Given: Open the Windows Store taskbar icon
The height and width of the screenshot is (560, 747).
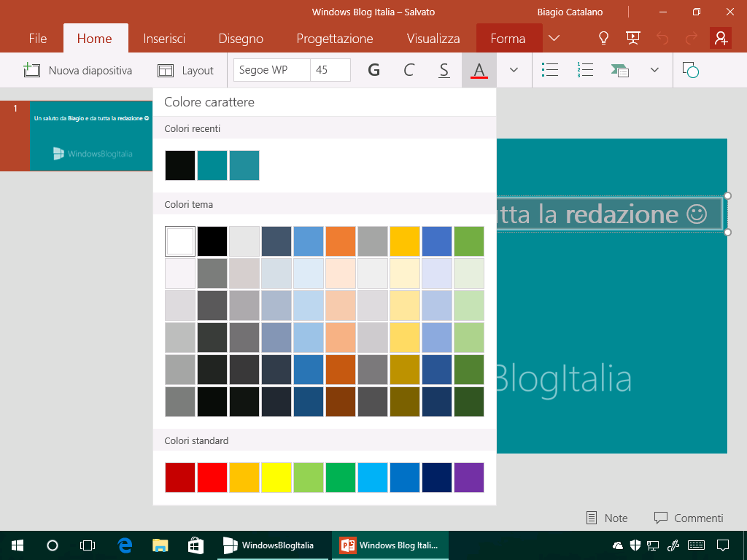Looking at the screenshot, I should coord(196,545).
